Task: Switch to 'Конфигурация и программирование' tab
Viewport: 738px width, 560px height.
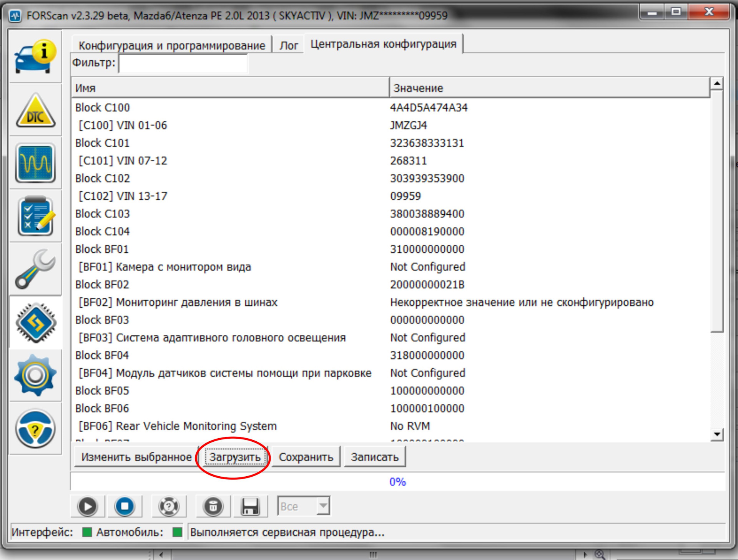Action: click(172, 45)
